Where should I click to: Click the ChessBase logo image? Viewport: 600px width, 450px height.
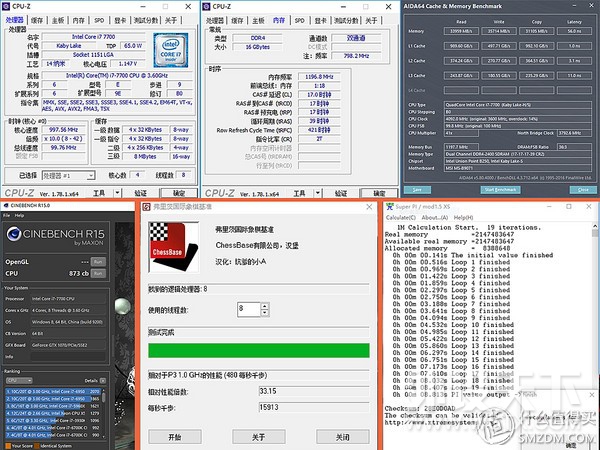[173, 247]
